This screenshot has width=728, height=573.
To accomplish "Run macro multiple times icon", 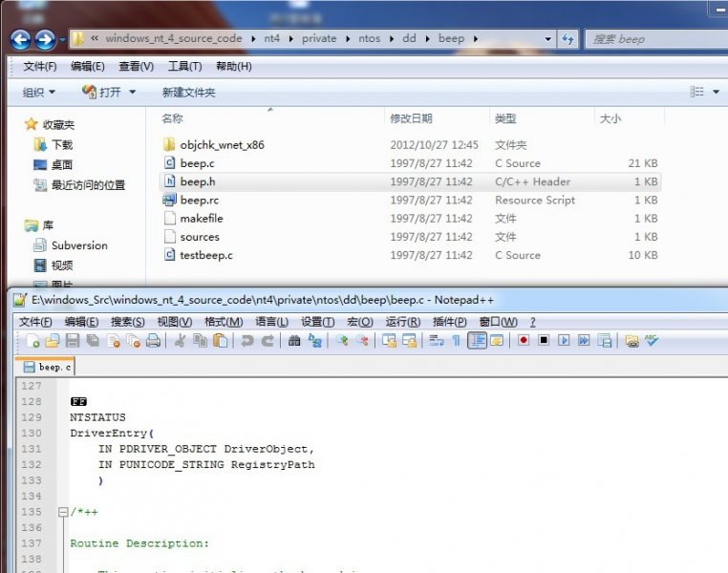I will (x=584, y=341).
